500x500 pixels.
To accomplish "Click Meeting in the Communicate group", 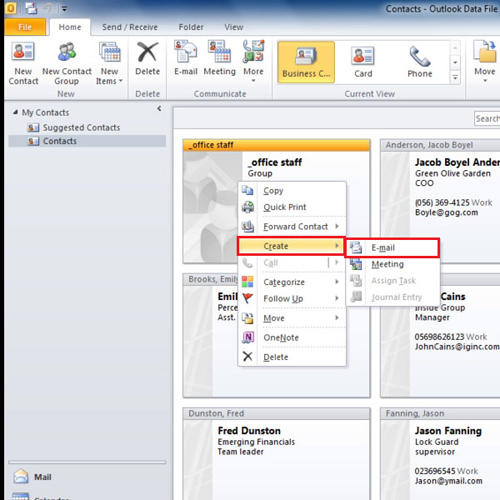I will [219, 59].
